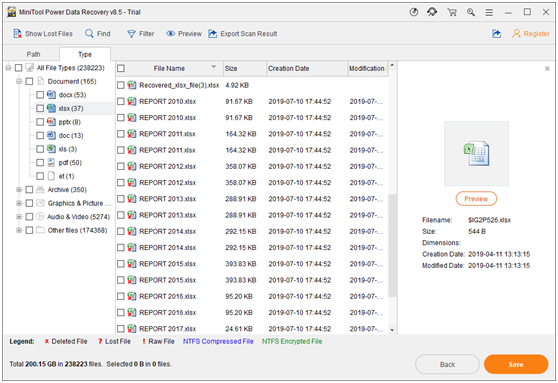The height and width of the screenshot is (383, 558).
Task: Click the Preview eye icon in toolbar
Action: (x=170, y=34)
